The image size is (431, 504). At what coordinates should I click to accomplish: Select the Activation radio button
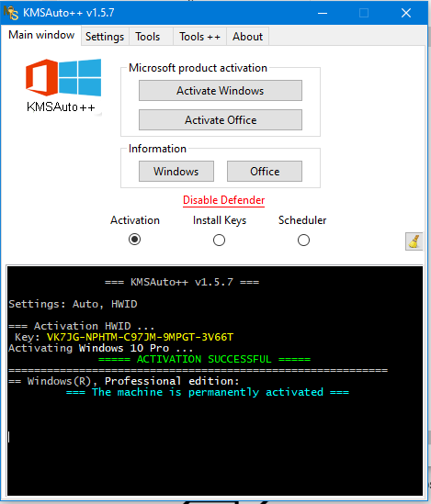[134, 240]
